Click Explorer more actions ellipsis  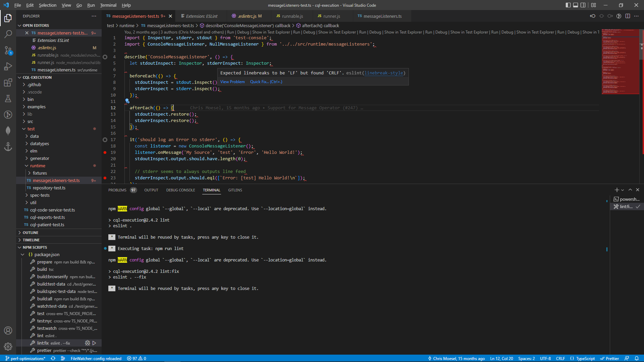94,16
